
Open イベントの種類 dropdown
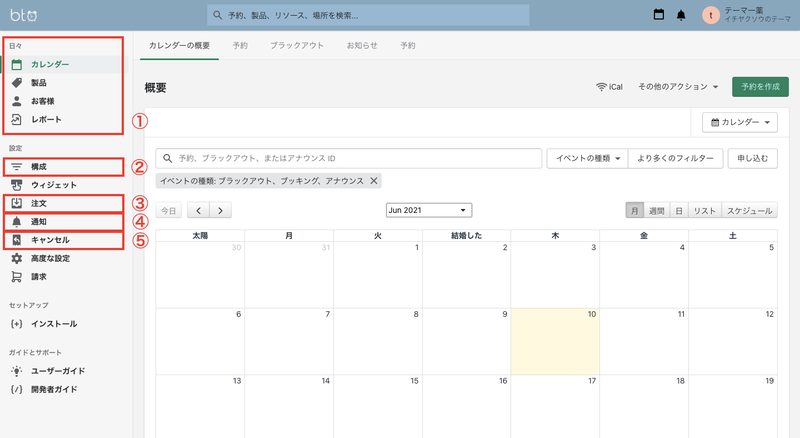click(588, 158)
